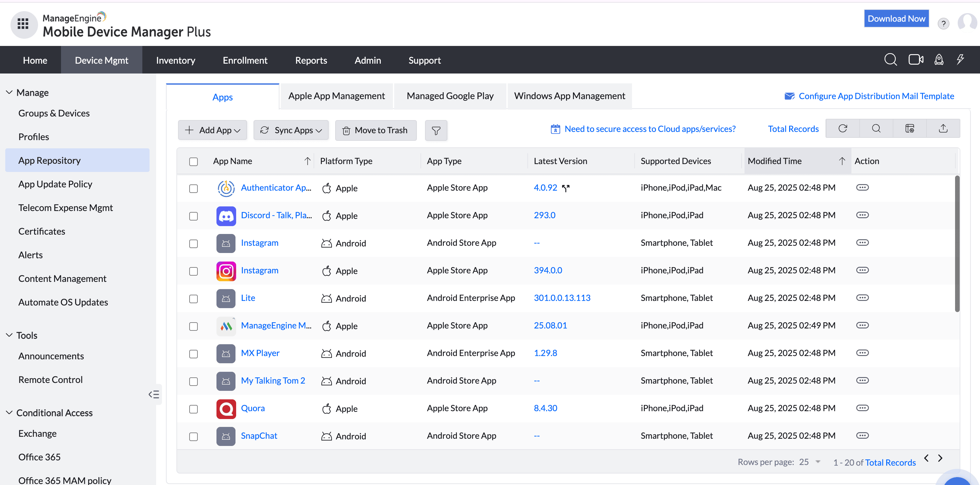980x485 pixels.
Task: Click the filter funnel icon
Action: click(436, 131)
